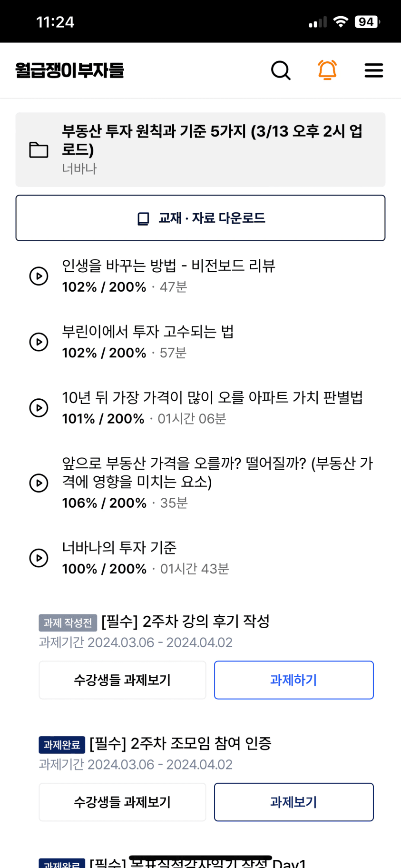The height and width of the screenshot is (868, 401).
Task: Click 과제보기 for 조모임 참여 인증
Action: [293, 802]
